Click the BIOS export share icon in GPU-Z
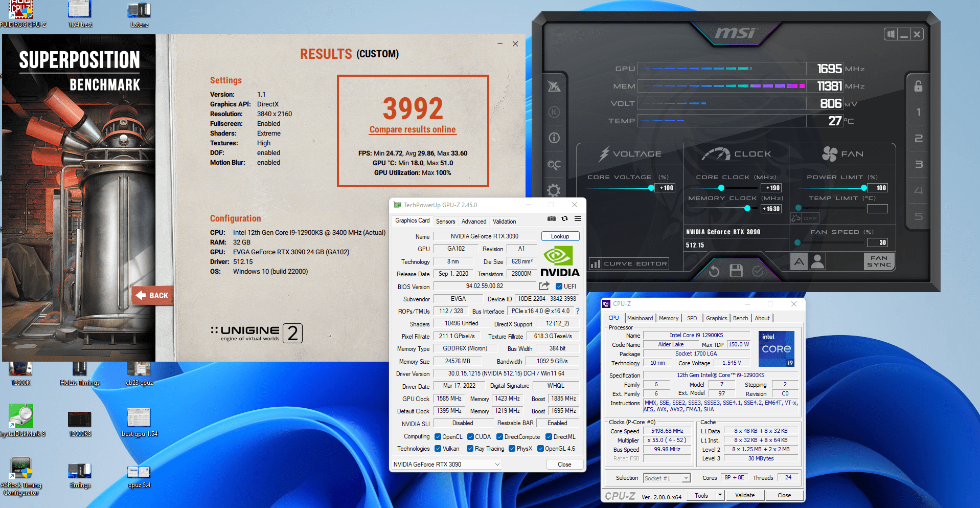Screen dimensions: 980x508 click(x=544, y=286)
